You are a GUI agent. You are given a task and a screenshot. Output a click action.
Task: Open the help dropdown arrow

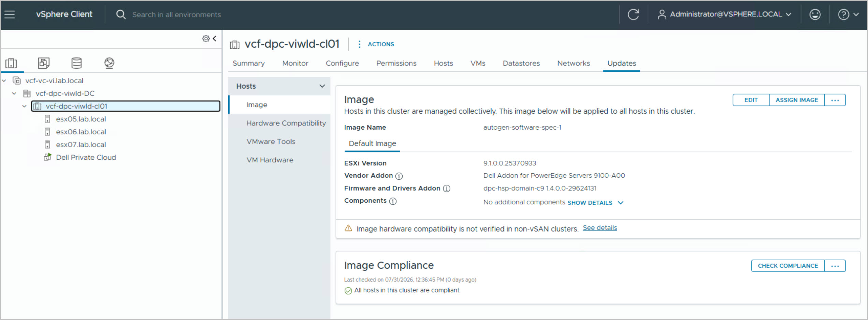point(856,14)
